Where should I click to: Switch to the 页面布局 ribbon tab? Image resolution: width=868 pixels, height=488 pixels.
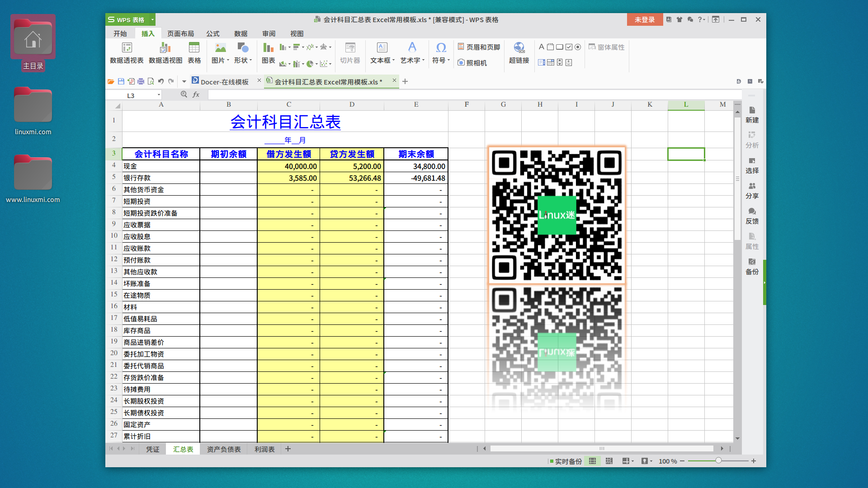(x=180, y=33)
